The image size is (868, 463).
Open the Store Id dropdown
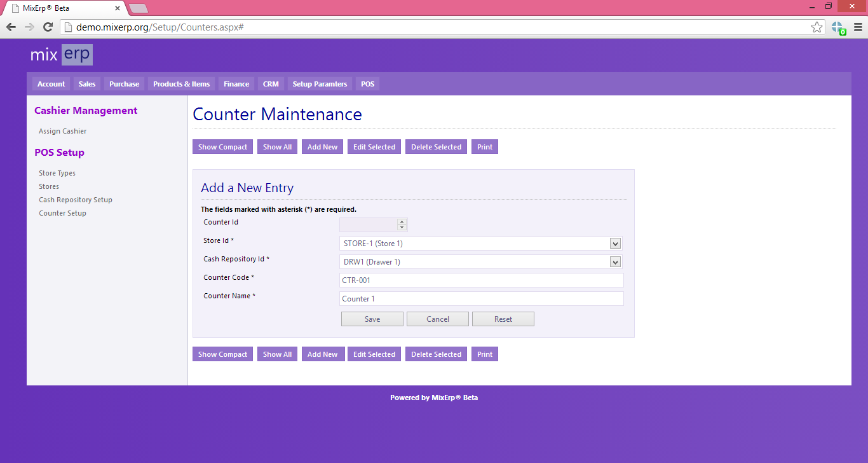pyautogui.click(x=614, y=243)
